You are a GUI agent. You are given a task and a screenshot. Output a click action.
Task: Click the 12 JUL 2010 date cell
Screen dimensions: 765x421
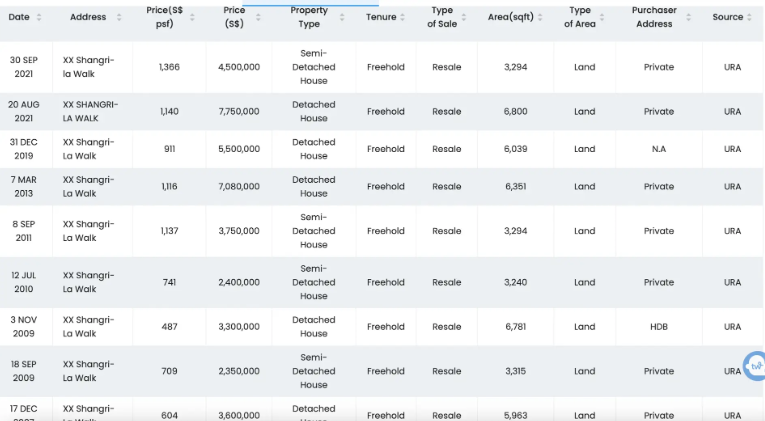(28, 282)
